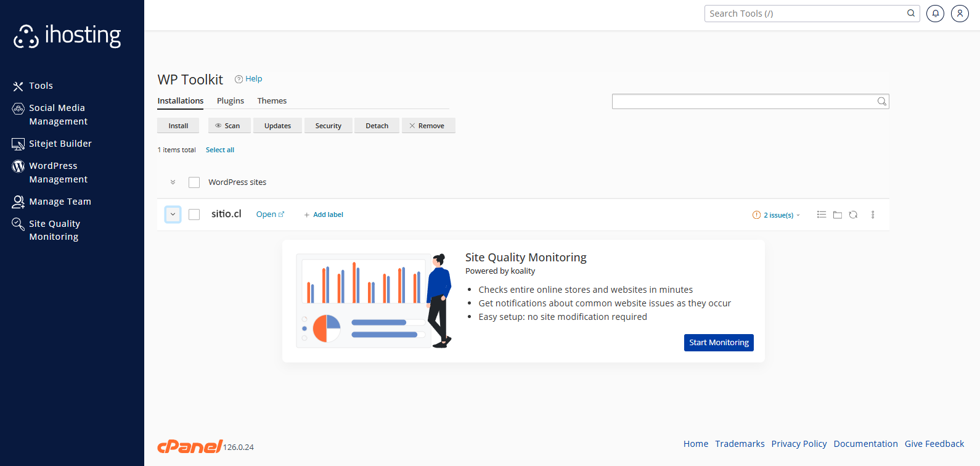980x466 pixels.
Task: Tick the WordPress sites header checkbox
Action: (194, 182)
